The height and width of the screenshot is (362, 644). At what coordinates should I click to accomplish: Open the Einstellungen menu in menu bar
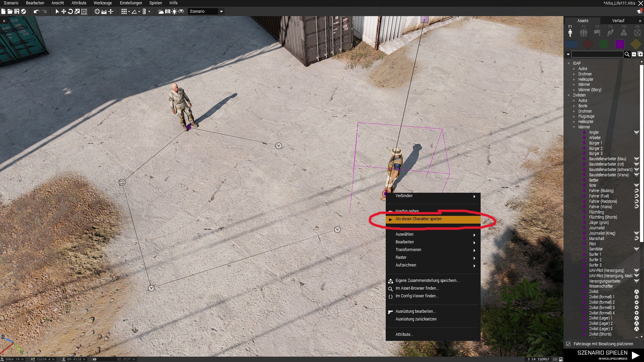[131, 3]
